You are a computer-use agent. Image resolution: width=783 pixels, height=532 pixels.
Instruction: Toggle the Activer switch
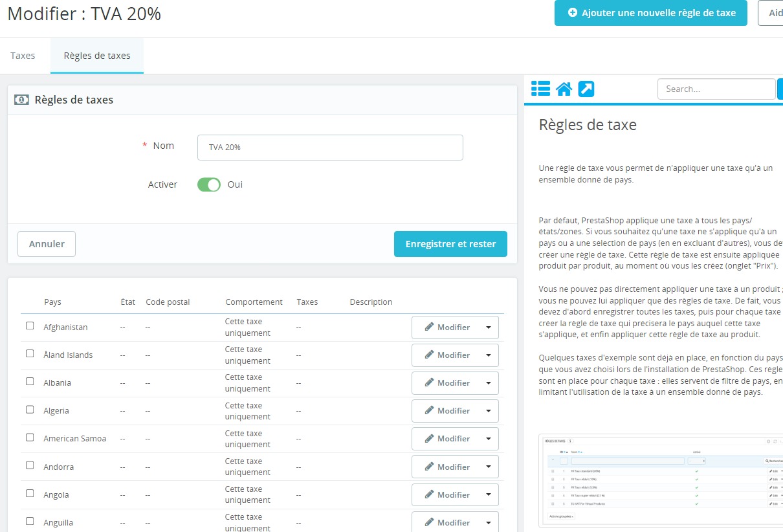point(209,184)
